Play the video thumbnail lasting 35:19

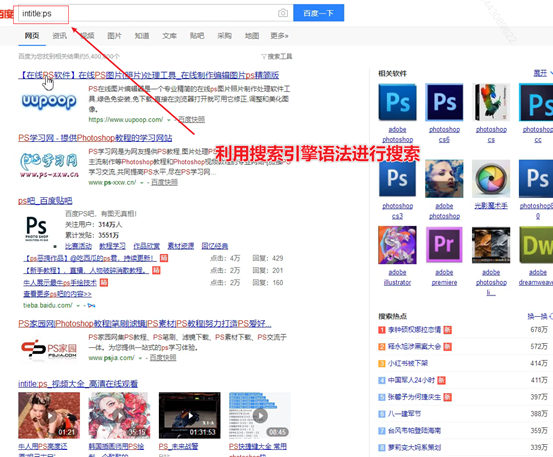point(119,415)
